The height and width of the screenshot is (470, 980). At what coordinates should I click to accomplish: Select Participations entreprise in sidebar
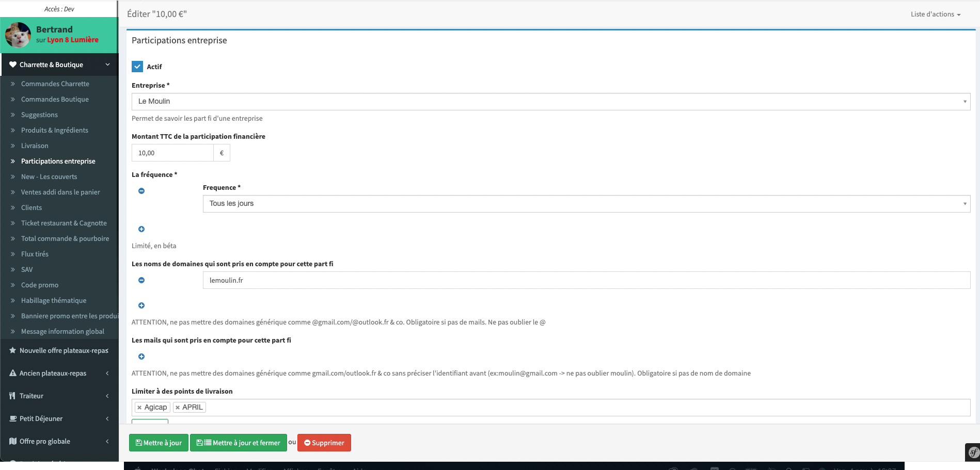click(x=58, y=161)
